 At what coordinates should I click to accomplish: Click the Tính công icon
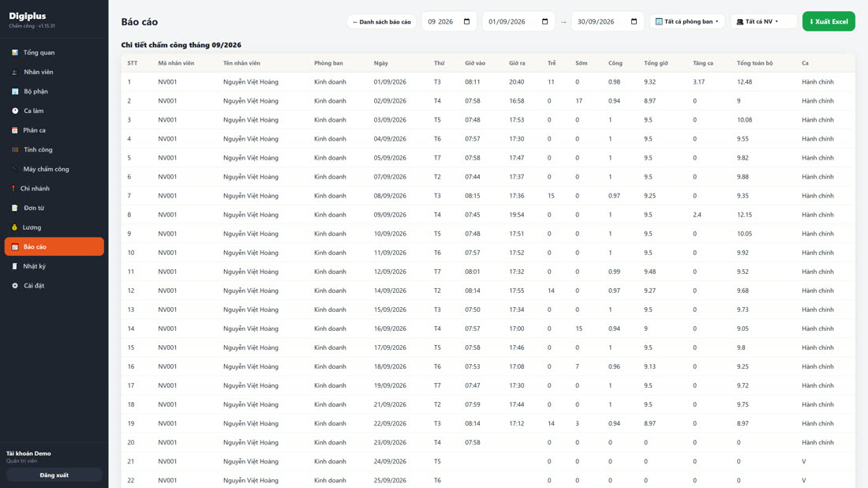[15, 149]
